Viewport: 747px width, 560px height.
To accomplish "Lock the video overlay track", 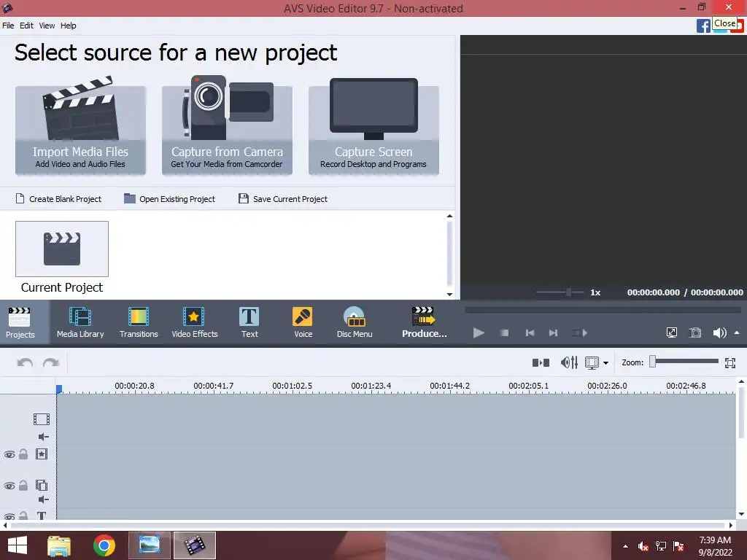I will (23, 485).
